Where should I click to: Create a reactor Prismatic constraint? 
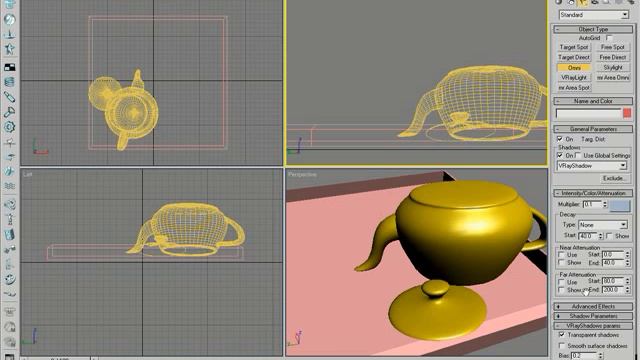click(x=9, y=264)
